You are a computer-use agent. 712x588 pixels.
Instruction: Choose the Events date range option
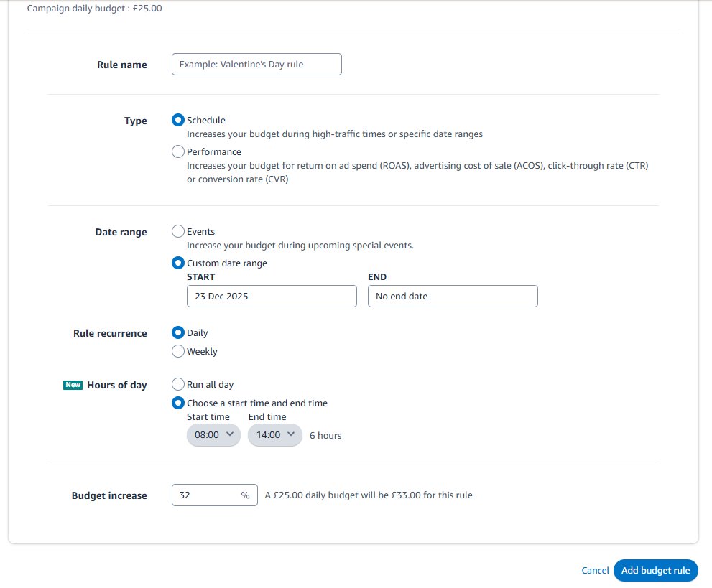pos(177,231)
